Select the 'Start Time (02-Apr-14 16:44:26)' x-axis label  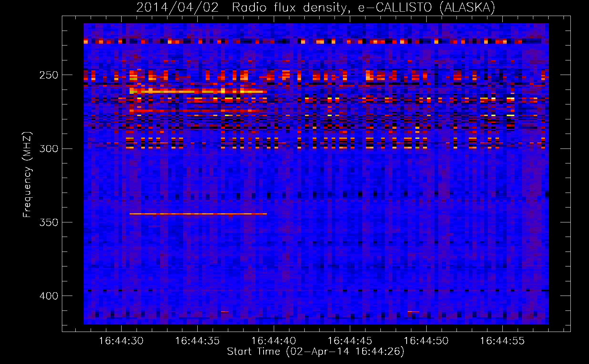click(x=316, y=352)
